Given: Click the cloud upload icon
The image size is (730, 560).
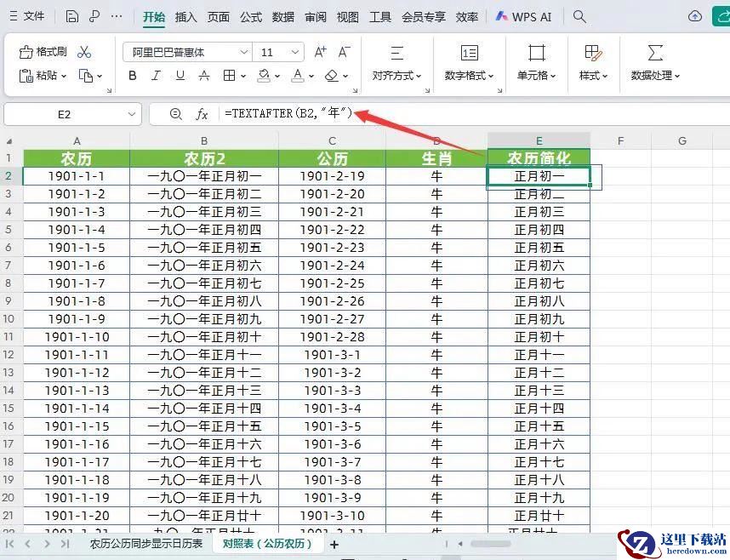Looking at the screenshot, I should [694, 16].
